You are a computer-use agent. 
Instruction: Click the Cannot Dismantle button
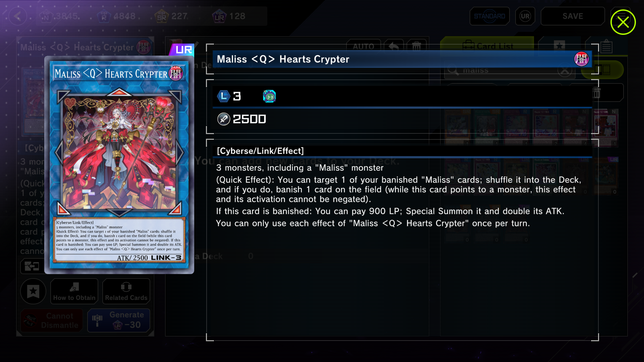pos(52,320)
